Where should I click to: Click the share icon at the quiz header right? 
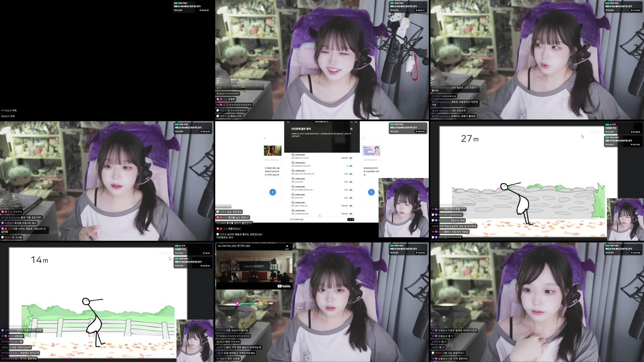[x=356, y=122]
